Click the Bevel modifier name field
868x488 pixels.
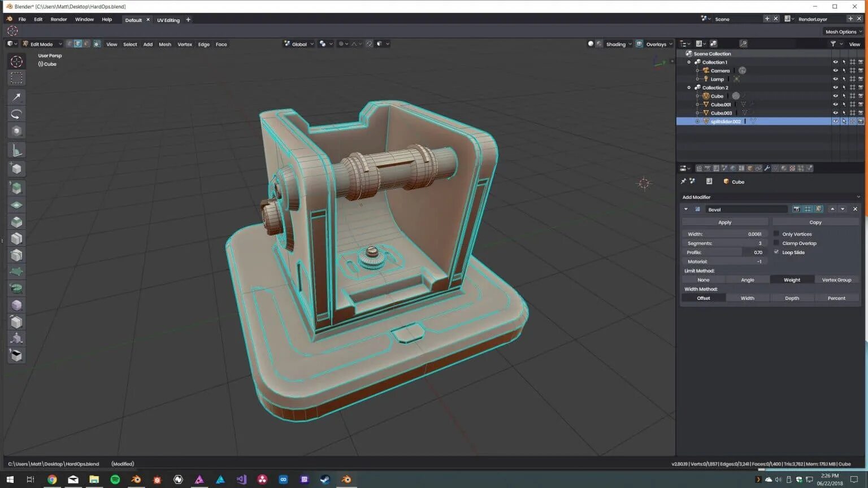pos(747,209)
